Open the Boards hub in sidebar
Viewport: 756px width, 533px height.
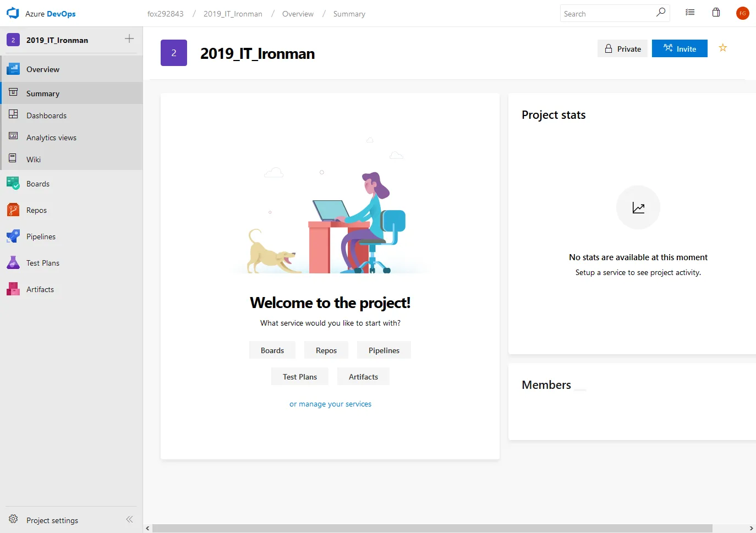[37, 184]
